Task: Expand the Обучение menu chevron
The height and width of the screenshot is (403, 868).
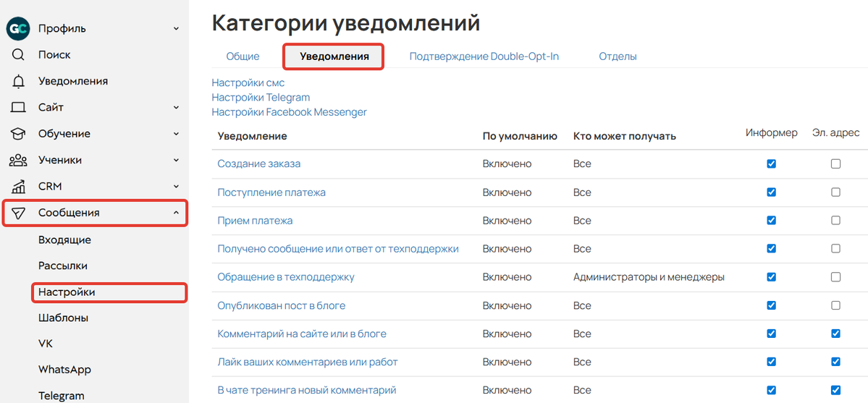Action: tap(176, 133)
